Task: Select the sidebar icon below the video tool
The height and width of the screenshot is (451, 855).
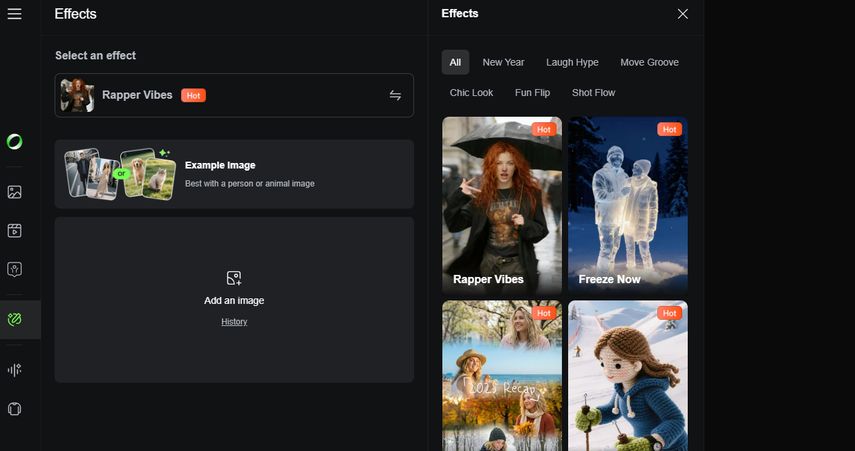Action: click(x=14, y=269)
